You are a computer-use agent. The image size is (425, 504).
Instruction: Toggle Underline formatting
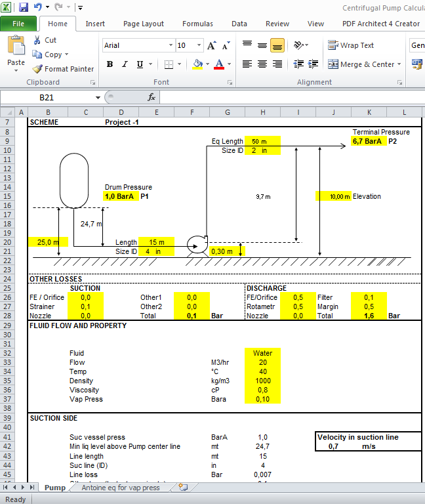[x=140, y=64]
